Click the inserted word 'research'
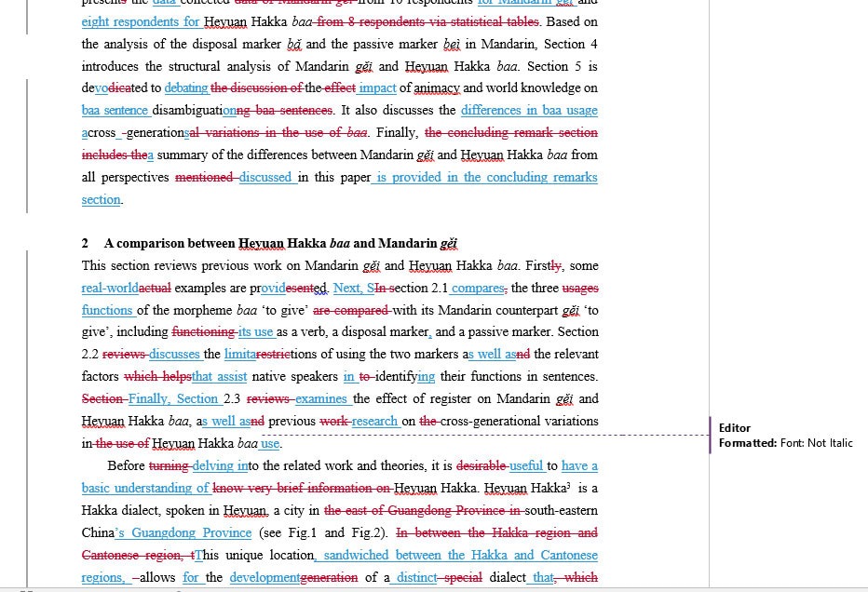The height and width of the screenshot is (592, 868). click(374, 422)
